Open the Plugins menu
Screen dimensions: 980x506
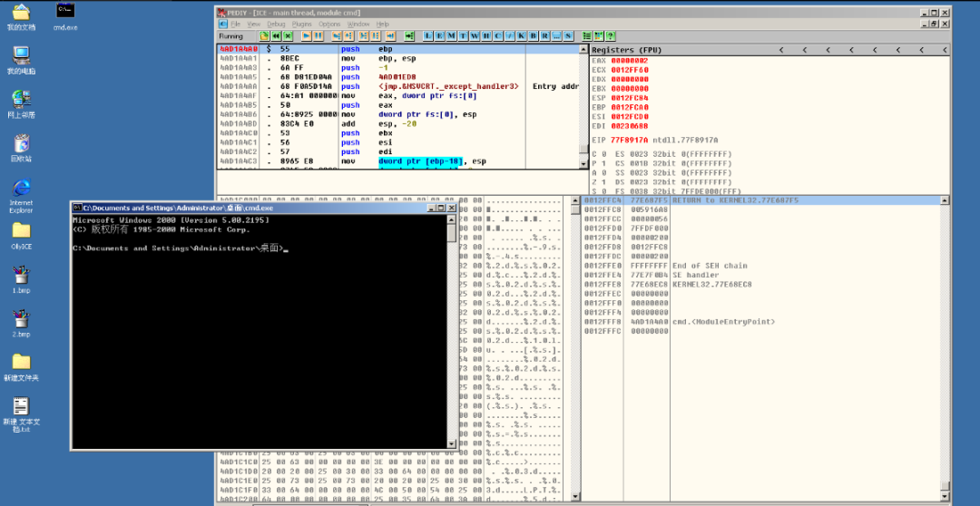pyautogui.click(x=302, y=24)
